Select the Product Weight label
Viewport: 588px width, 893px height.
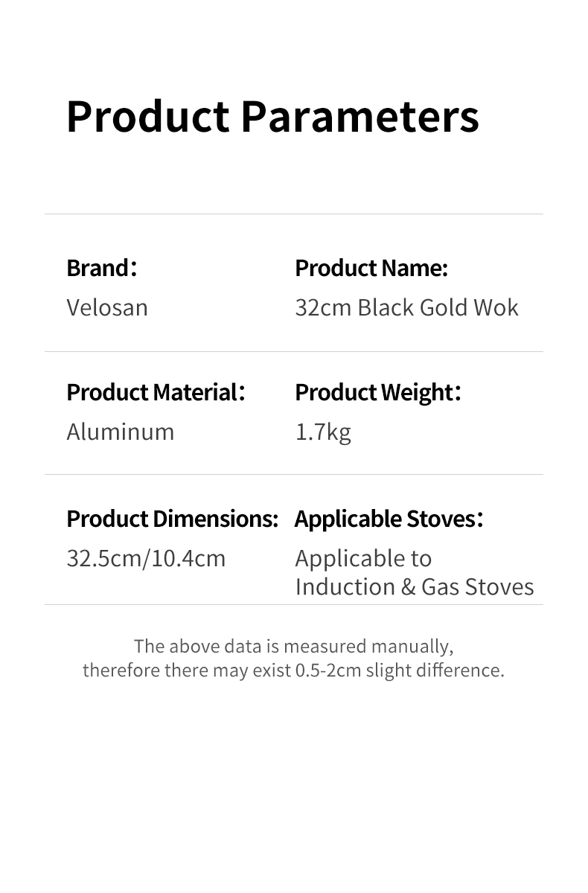[x=378, y=392]
